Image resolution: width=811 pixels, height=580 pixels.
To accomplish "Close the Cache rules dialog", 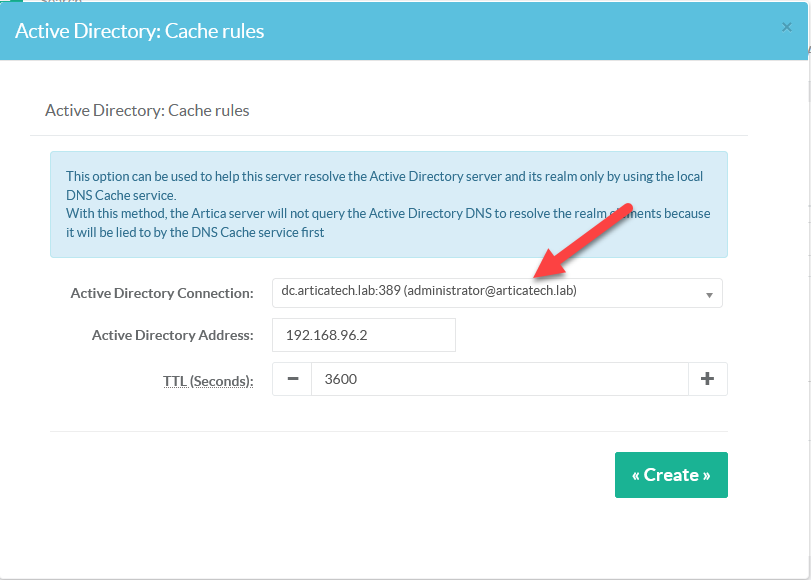I will tap(786, 28).
